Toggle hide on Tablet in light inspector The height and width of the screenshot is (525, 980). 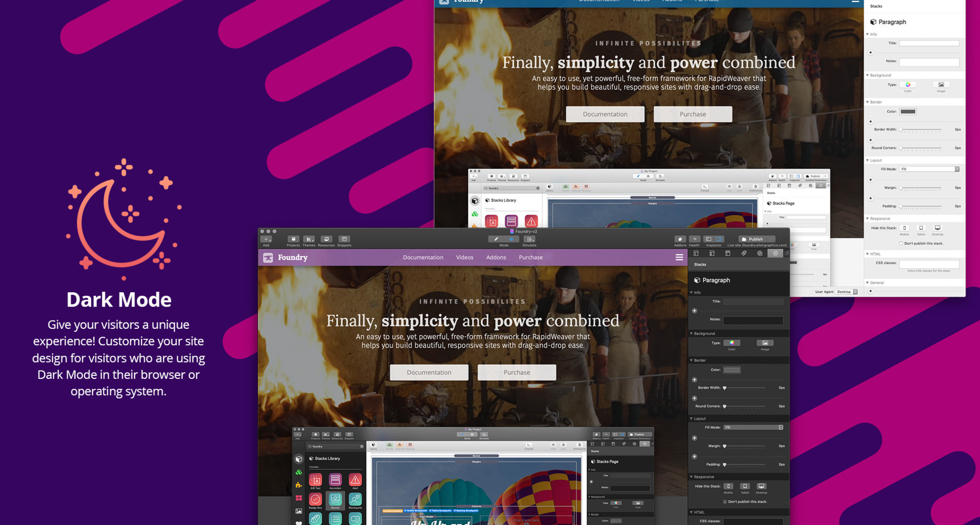(x=921, y=228)
